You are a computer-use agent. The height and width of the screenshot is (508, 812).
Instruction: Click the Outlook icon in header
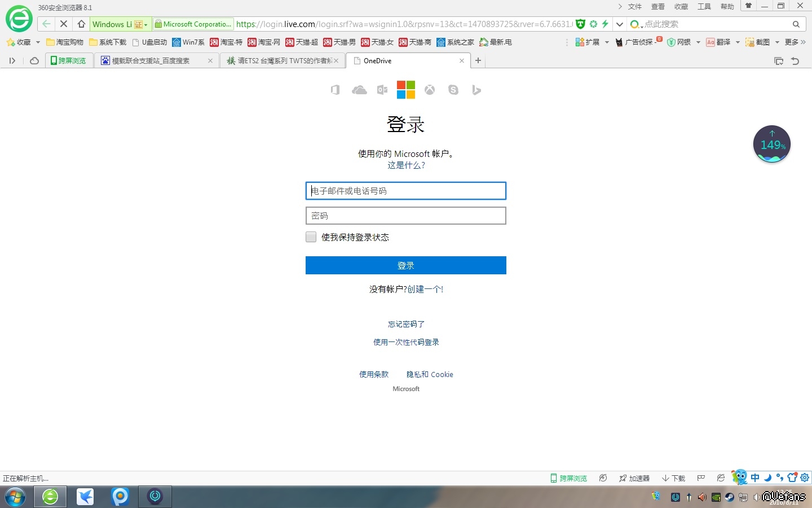click(382, 90)
